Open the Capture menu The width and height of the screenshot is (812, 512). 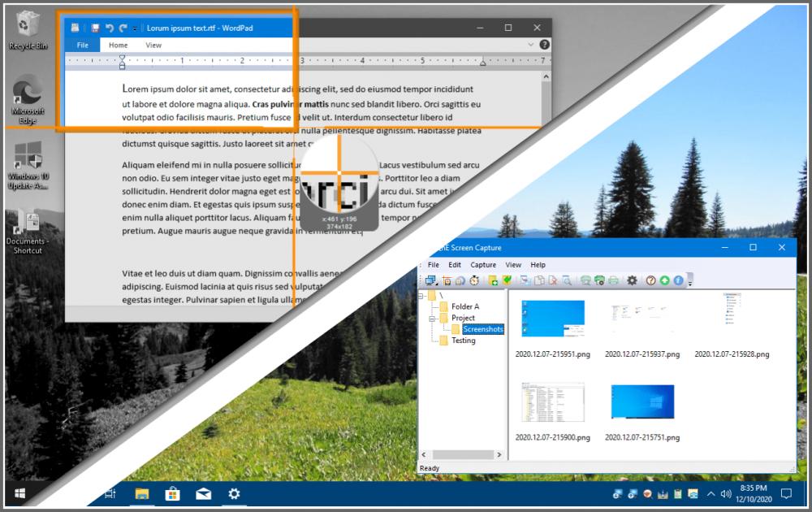(484, 264)
